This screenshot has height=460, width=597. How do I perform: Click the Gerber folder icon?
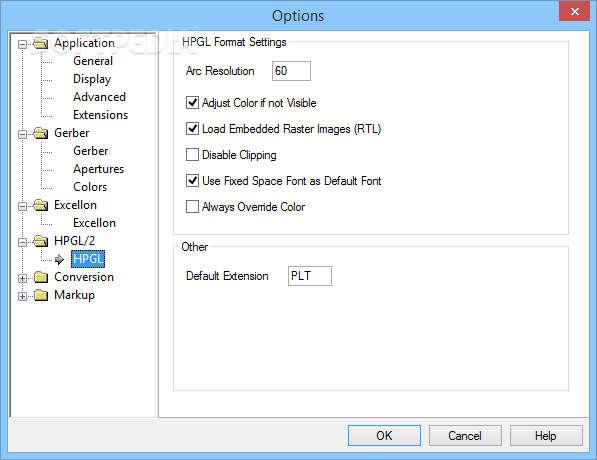[x=41, y=133]
